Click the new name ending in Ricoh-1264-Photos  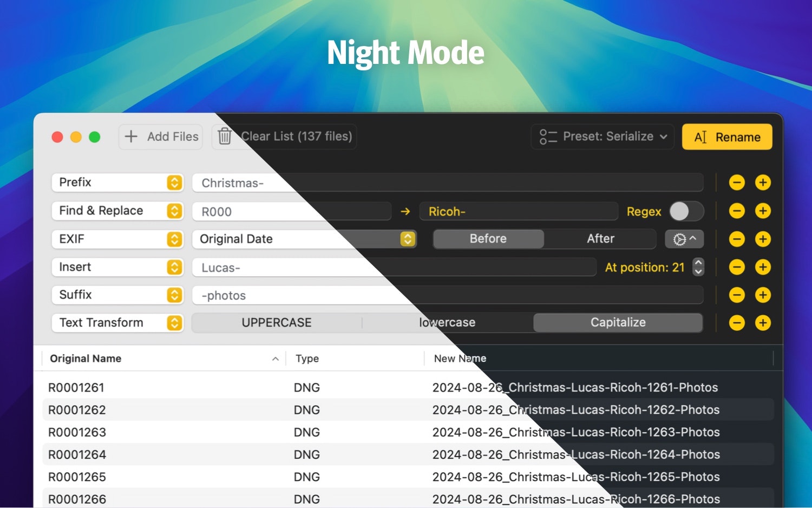(x=576, y=454)
